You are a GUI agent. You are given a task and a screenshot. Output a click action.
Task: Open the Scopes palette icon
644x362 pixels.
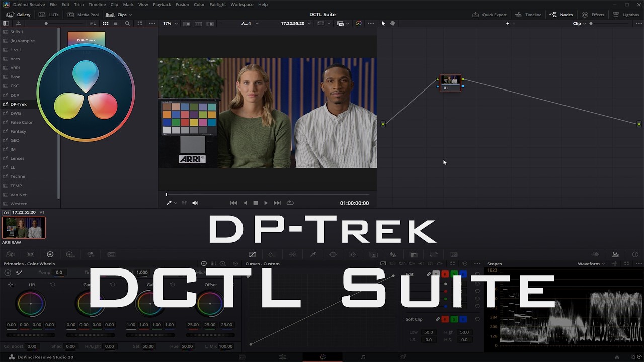(615, 255)
